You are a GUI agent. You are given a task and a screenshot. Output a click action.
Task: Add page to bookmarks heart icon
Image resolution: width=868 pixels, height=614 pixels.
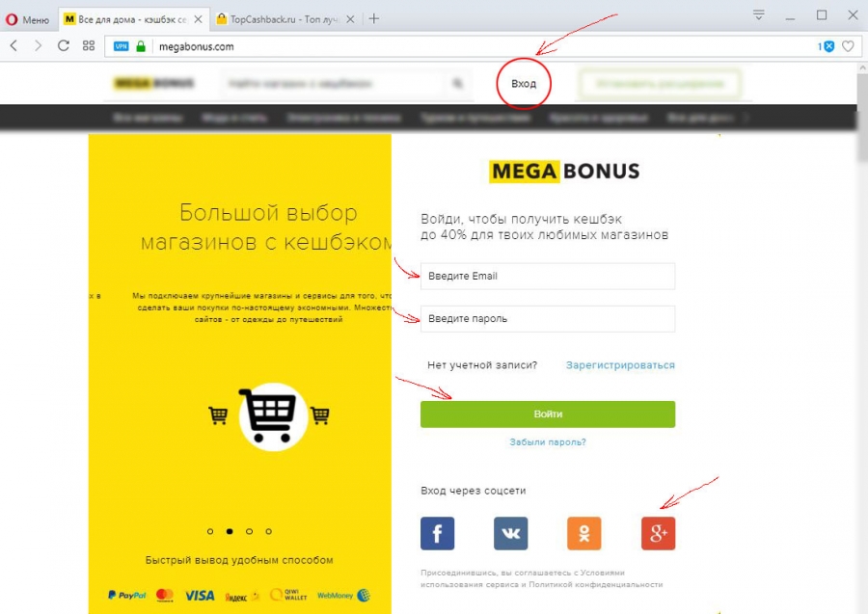(x=848, y=46)
